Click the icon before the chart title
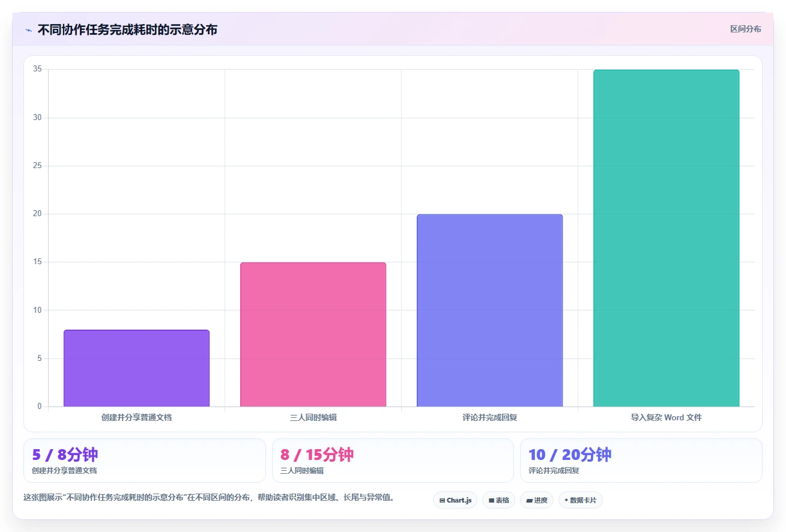 click(28, 30)
